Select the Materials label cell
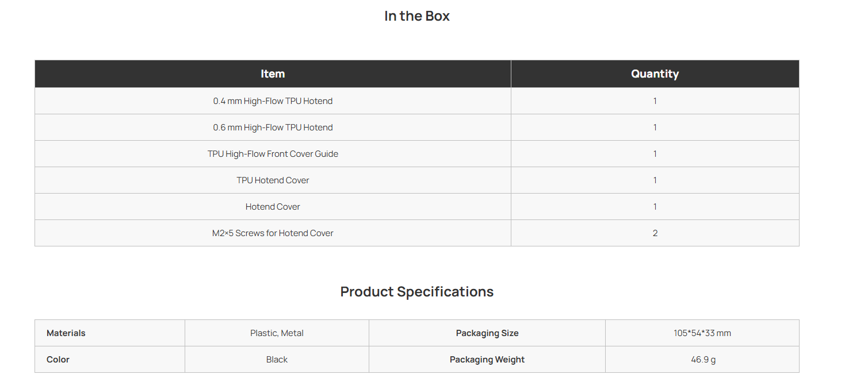This screenshot has width=868, height=378. 110,333
